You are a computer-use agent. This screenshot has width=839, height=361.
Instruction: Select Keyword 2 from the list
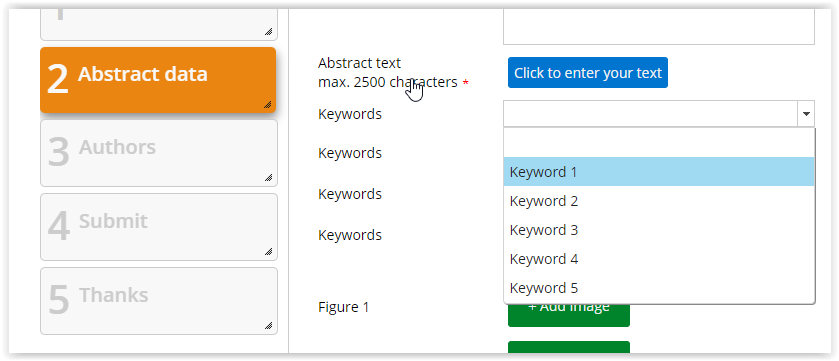point(659,201)
